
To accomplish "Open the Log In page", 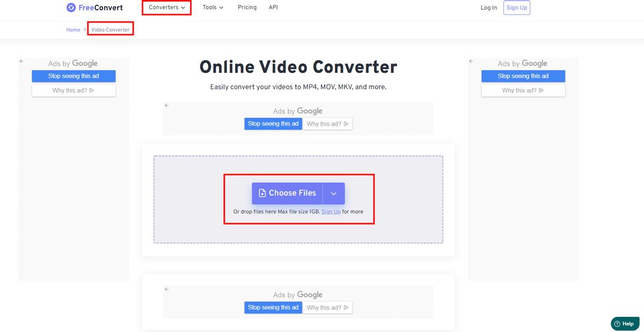I will coord(488,7).
